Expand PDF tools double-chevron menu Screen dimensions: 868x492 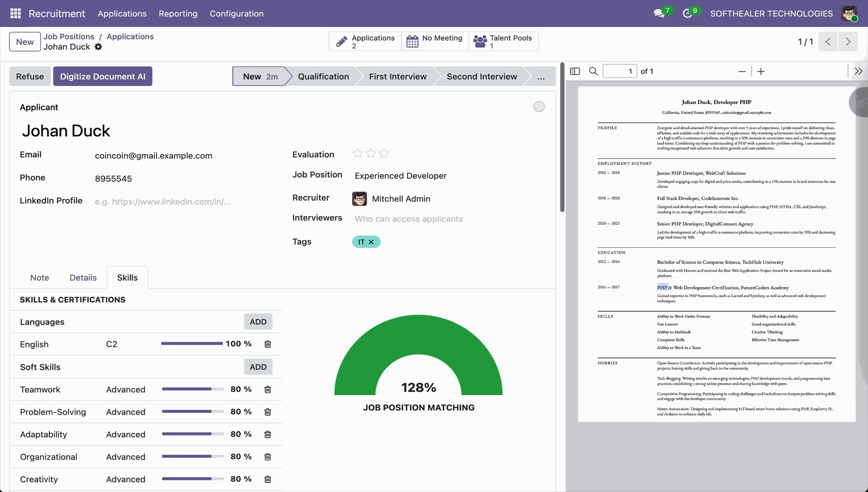coord(858,71)
